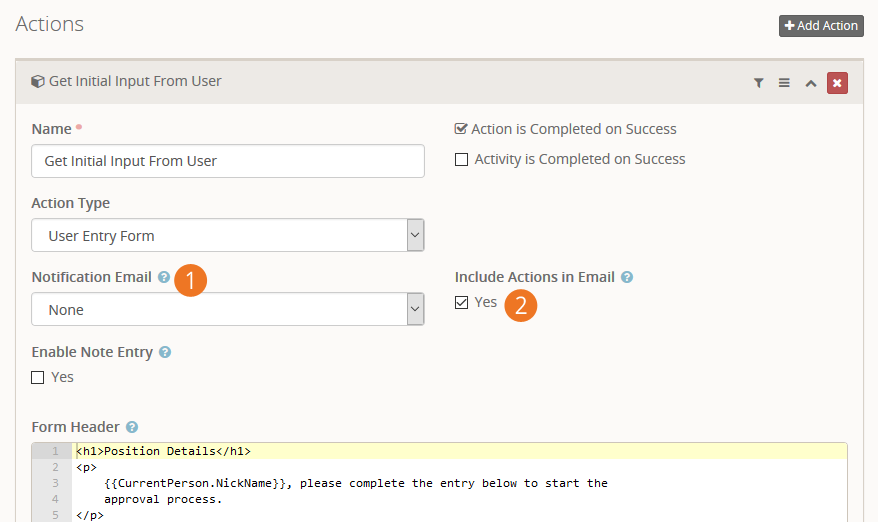Delete the action with red X button
This screenshot has height=522, width=878.
point(837,83)
